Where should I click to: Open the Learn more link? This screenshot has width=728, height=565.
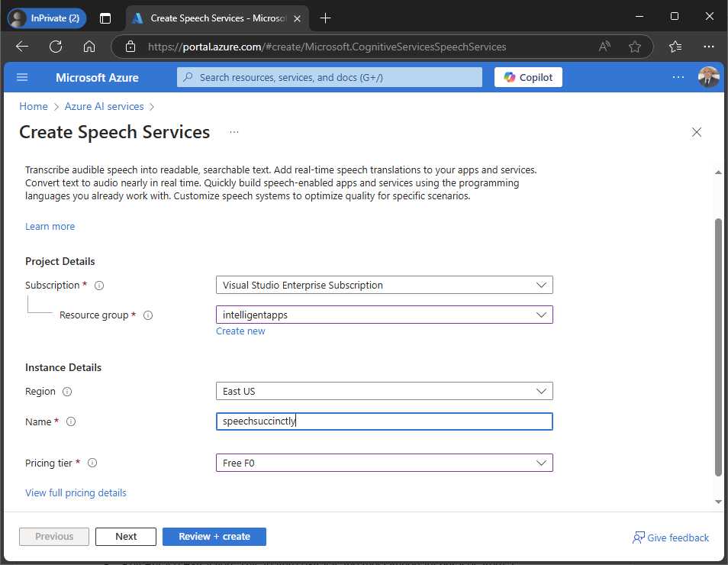tap(50, 226)
